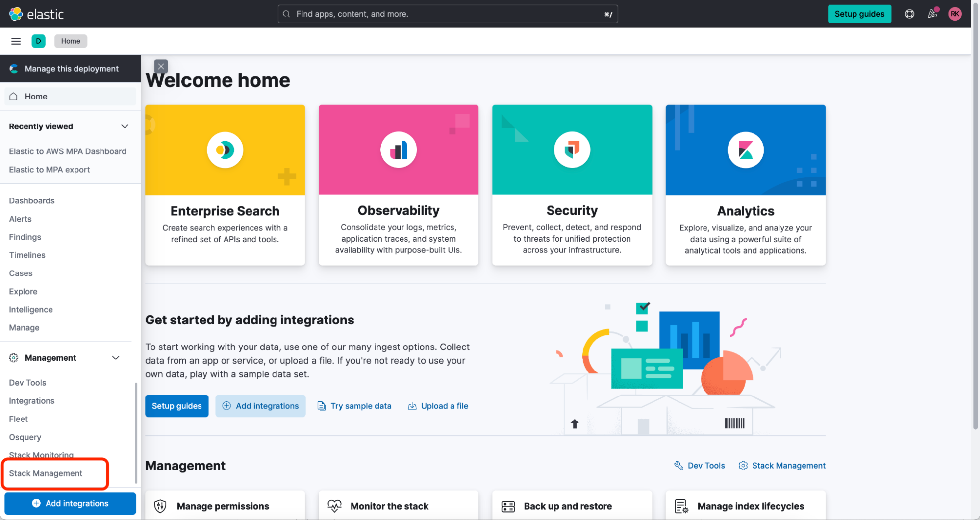Close the side navigation with X button
Viewport: 980px width, 520px height.
point(161,66)
